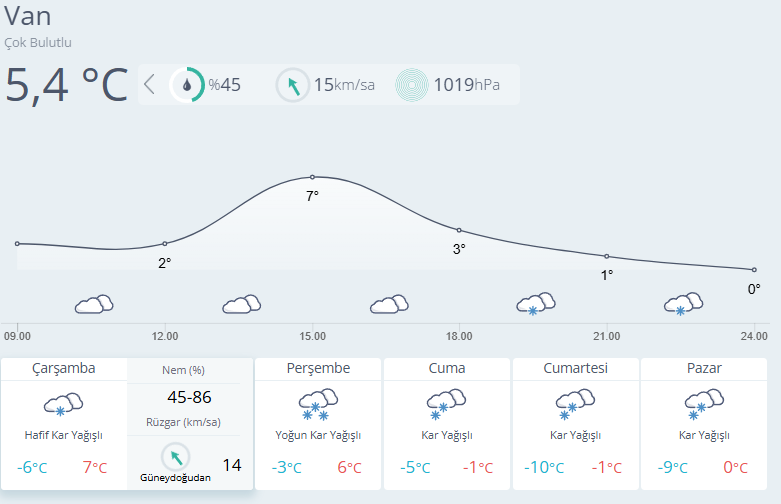Viewport: 781px width, 504px height.
Task: Click the 15.00 time label
Action: (312, 336)
